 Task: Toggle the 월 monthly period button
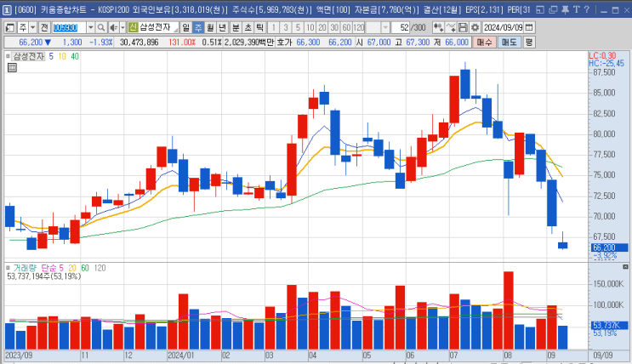(210, 27)
